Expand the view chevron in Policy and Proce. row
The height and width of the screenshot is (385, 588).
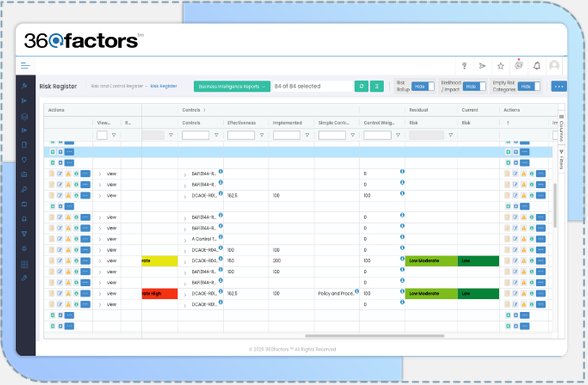pos(100,294)
